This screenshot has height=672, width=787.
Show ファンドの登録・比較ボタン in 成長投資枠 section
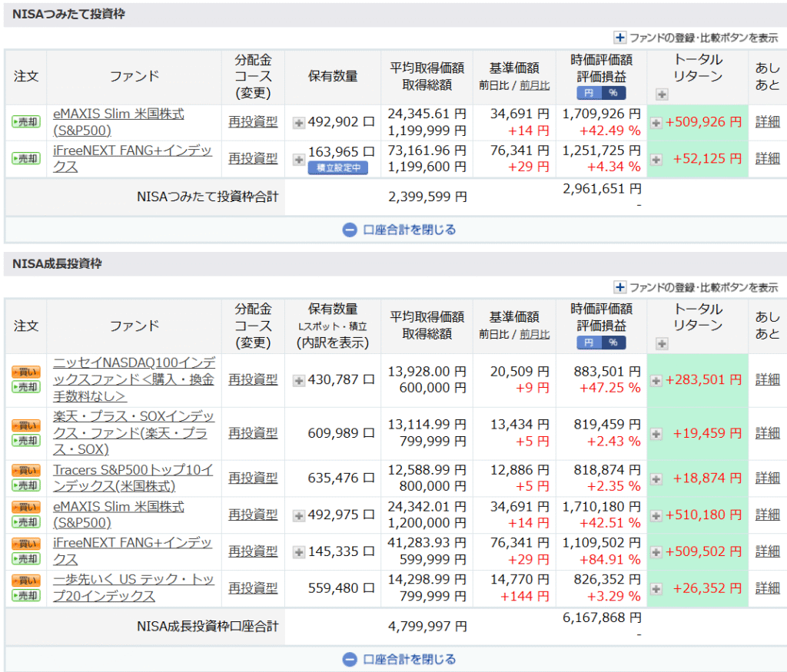pyautogui.click(x=696, y=287)
